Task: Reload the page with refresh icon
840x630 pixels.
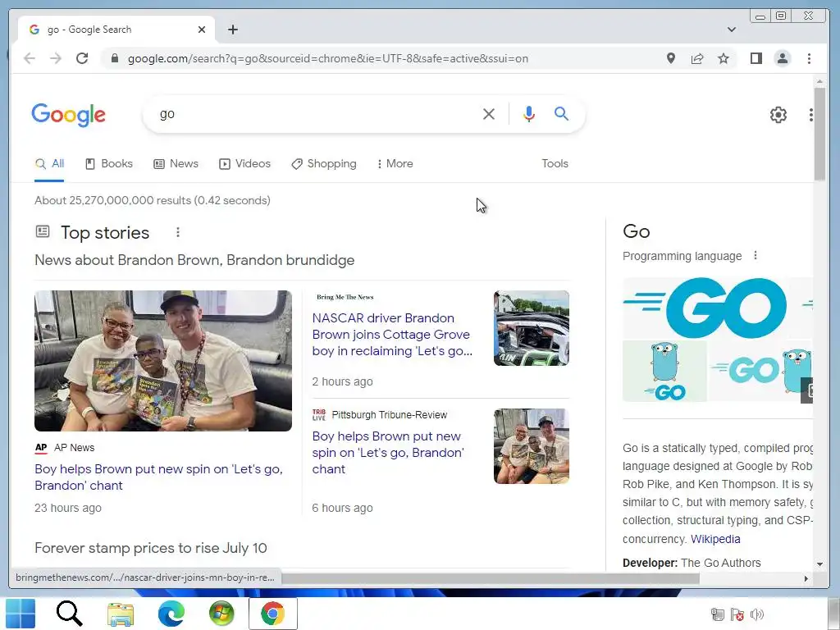Action: [x=82, y=58]
